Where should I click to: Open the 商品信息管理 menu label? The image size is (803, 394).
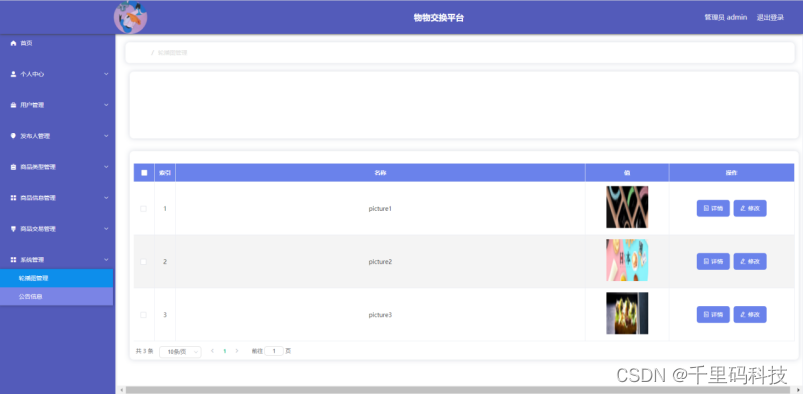(x=38, y=198)
